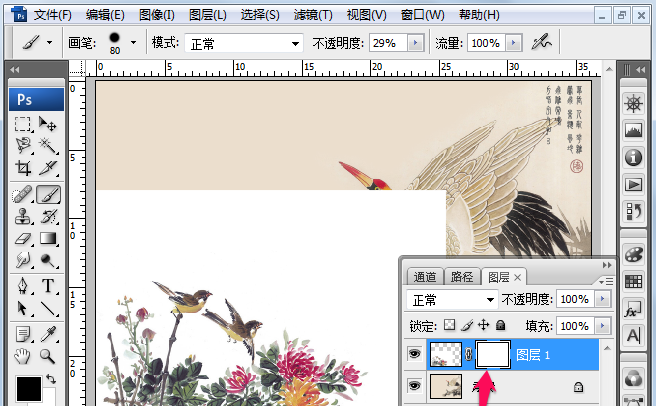Hide 图层 1 with its eye icon
Image resolution: width=656 pixels, height=406 pixels.
tap(414, 355)
